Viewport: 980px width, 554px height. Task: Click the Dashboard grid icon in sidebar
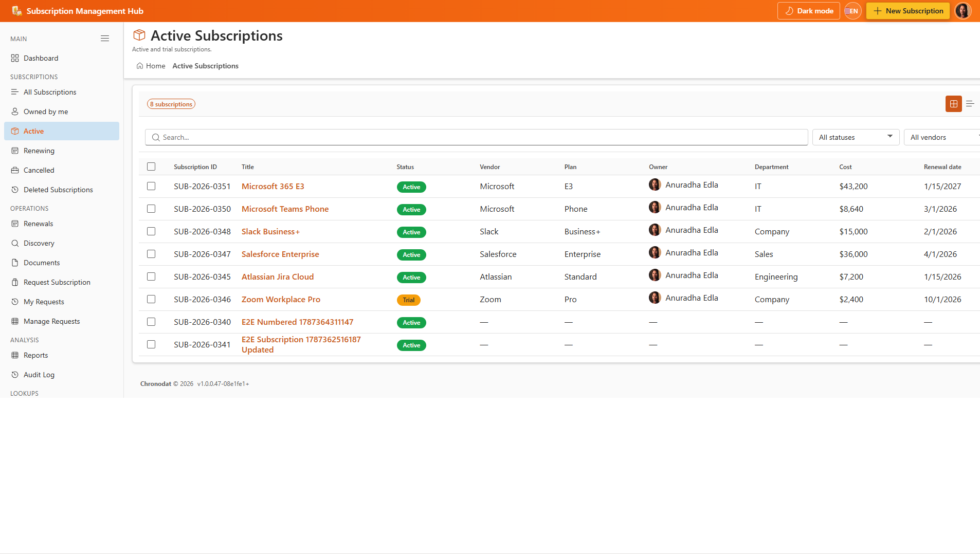point(15,58)
